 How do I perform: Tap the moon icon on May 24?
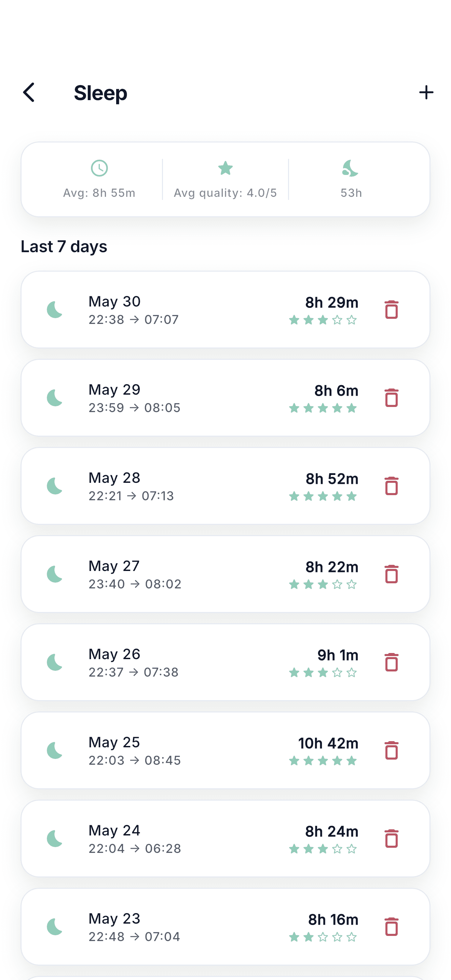(x=55, y=839)
